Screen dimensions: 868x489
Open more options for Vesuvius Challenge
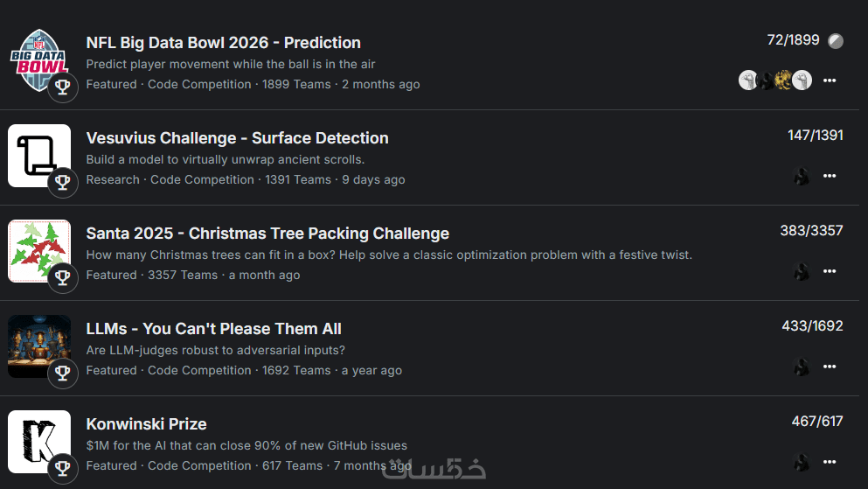coord(830,176)
